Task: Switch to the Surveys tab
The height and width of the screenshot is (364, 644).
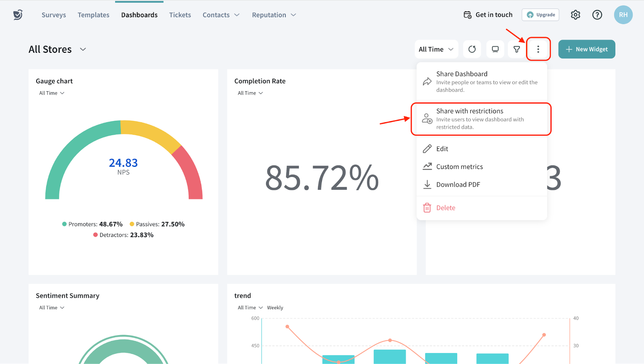Action: click(54, 15)
